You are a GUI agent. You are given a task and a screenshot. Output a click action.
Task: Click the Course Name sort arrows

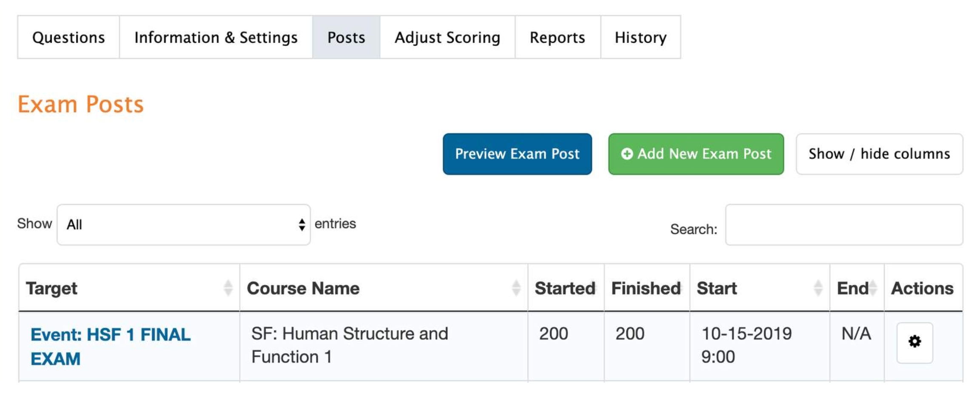point(516,288)
